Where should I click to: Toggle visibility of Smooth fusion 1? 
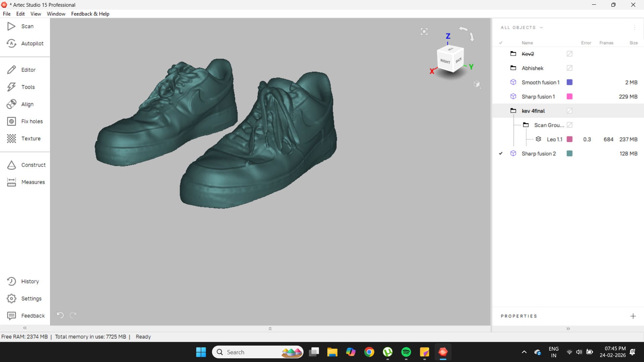[x=501, y=82]
